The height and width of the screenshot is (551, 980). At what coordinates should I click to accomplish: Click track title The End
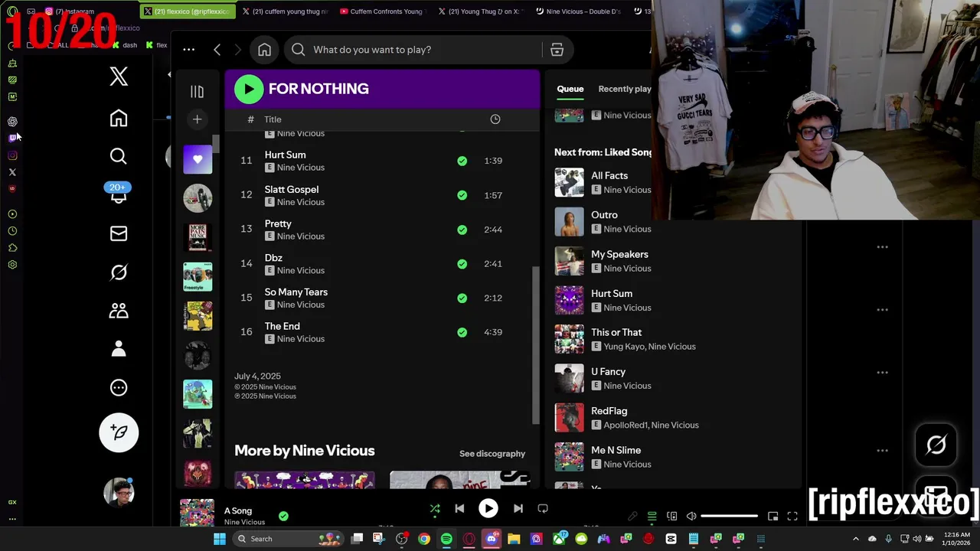283,326
